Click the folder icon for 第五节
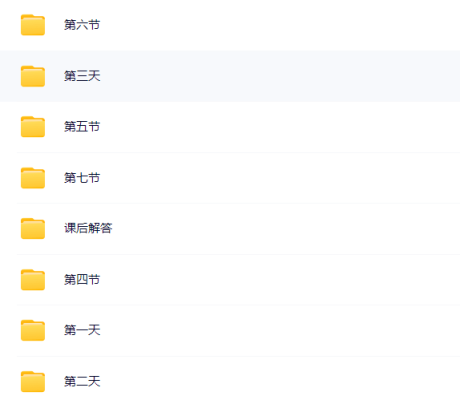460x400 pixels. (33, 127)
